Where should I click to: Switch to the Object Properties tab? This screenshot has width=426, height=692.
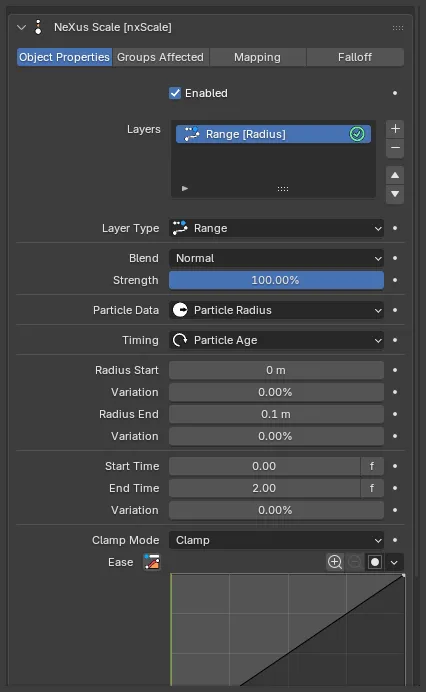[64, 57]
